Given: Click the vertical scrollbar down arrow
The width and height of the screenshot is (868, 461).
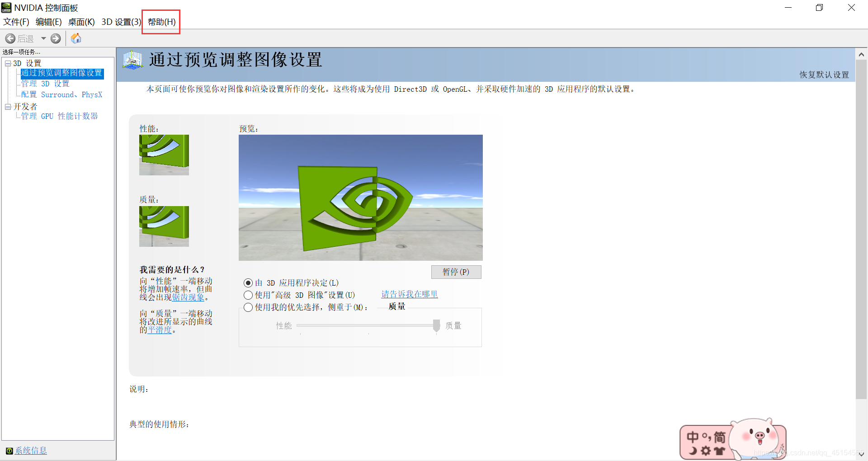Looking at the screenshot, I should pyautogui.click(x=861, y=454).
